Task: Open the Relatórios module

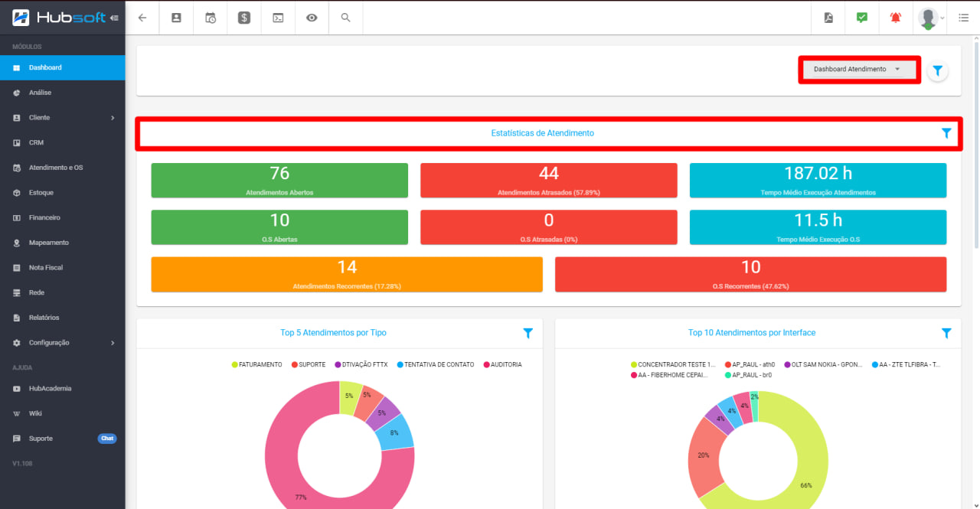Action: coord(62,318)
